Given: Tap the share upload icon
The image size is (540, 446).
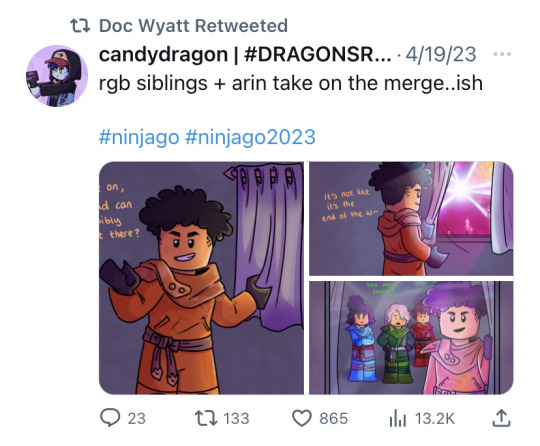Looking at the screenshot, I should (x=501, y=418).
